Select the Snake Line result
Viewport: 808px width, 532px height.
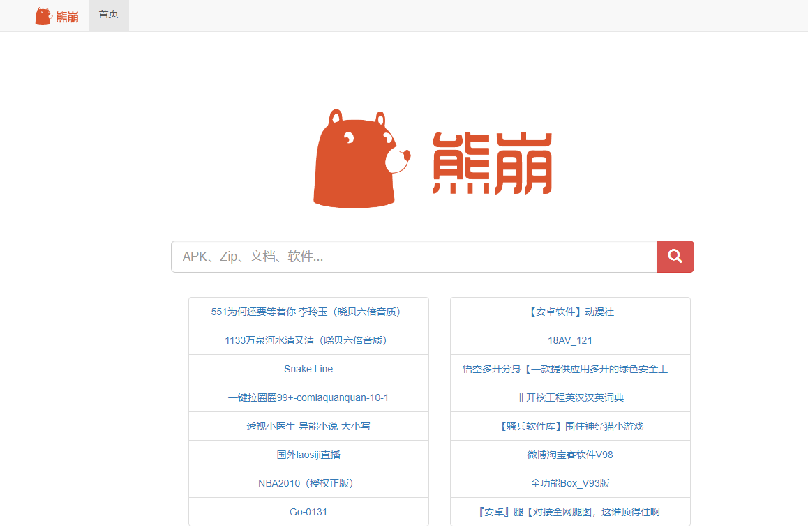(308, 369)
